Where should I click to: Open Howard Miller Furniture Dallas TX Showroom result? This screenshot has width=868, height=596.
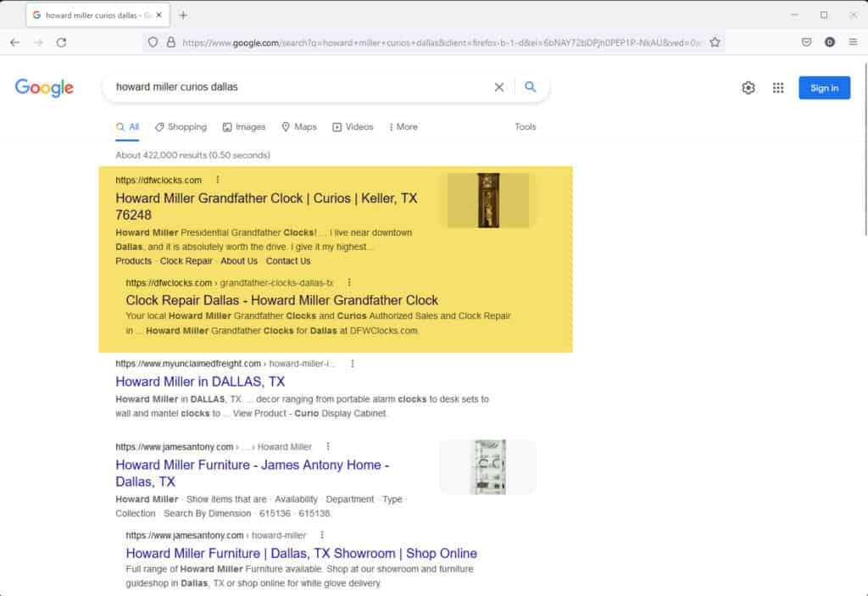(x=301, y=554)
